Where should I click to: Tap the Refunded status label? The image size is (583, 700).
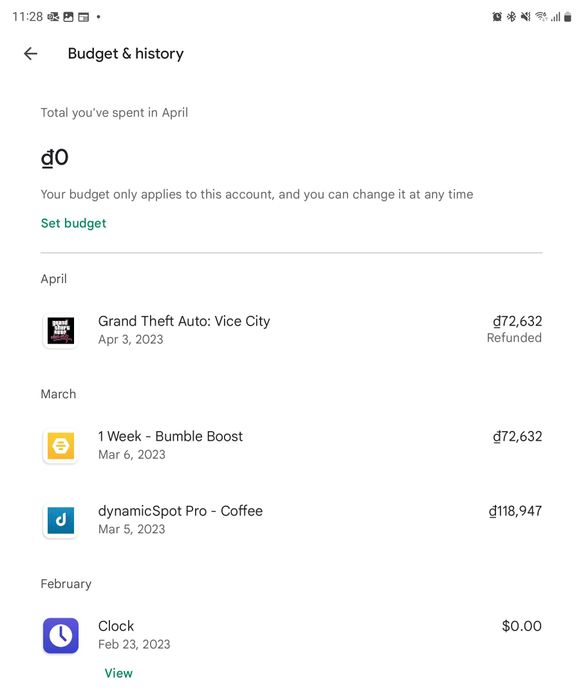(514, 338)
